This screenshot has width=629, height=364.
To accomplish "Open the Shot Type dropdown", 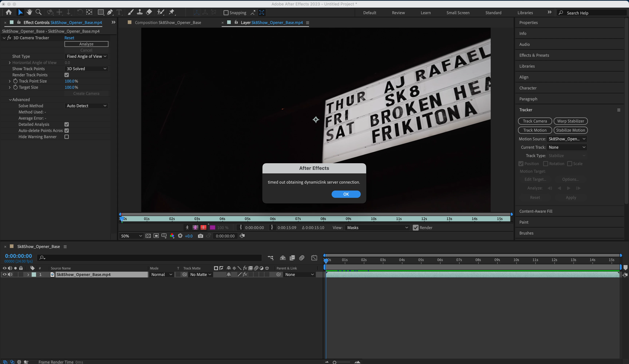I will pos(86,56).
